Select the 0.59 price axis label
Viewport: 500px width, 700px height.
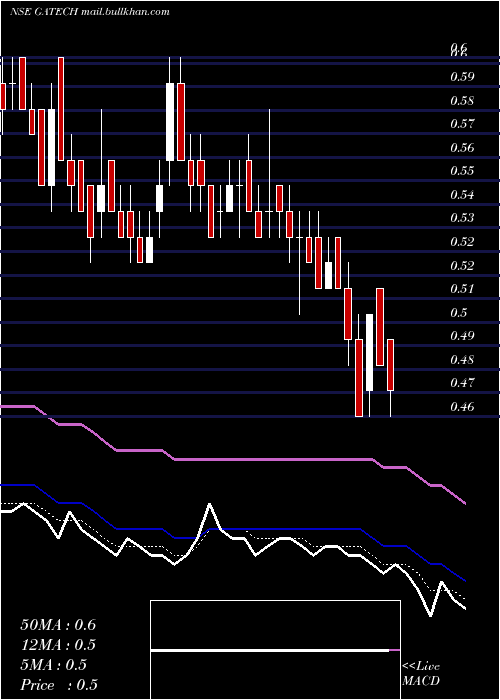point(462,77)
